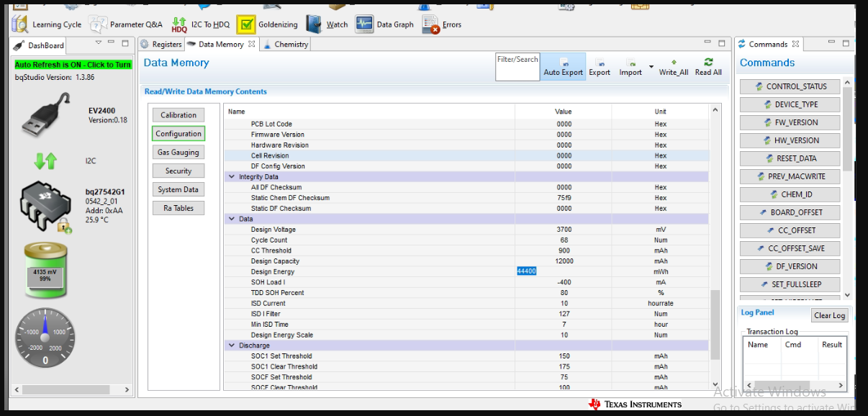Click the Auto Export toolbar icon
The image size is (868, 416).
click(x=563, y=67)
